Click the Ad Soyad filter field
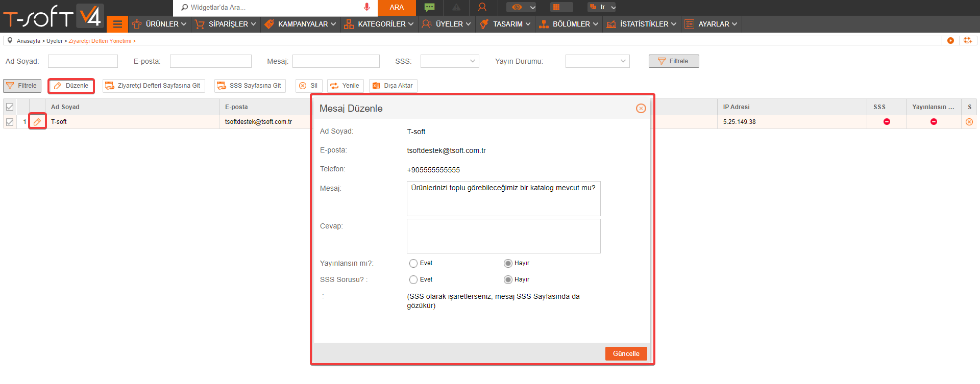This screenshot has height=384, width=980. coord(83,61)
